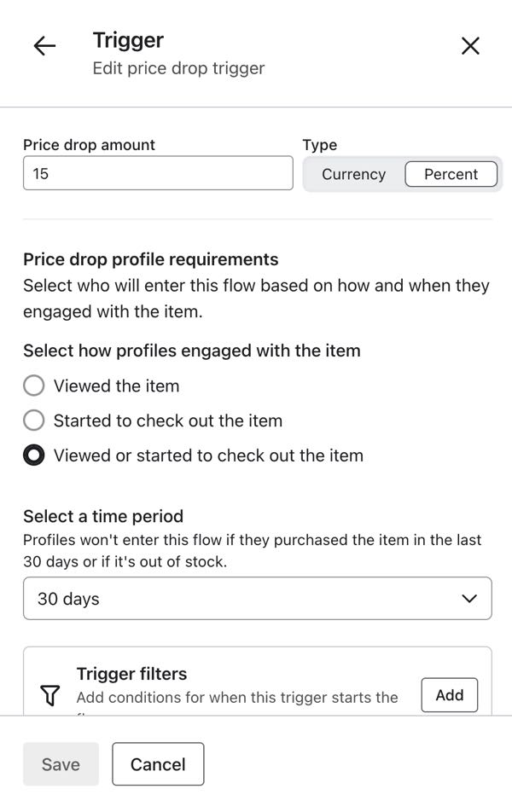
Task: Save the price drop trigger
Action: click(60, 764)
